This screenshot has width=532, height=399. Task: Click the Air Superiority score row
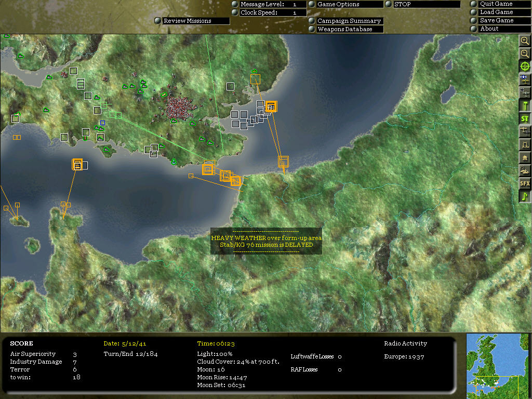click(x=44, y=354)
